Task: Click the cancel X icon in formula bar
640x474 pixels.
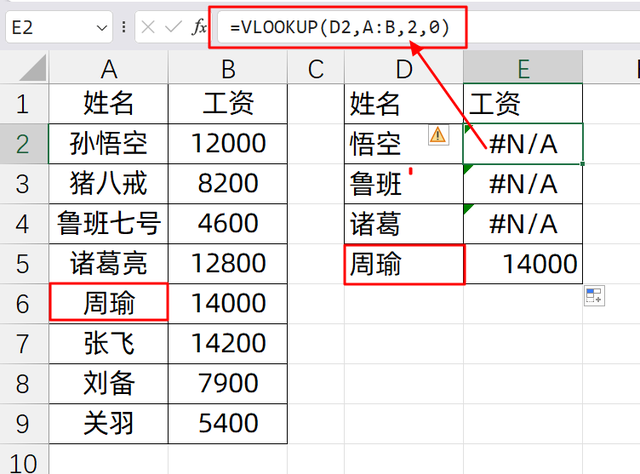Action: tap(148, 27)
